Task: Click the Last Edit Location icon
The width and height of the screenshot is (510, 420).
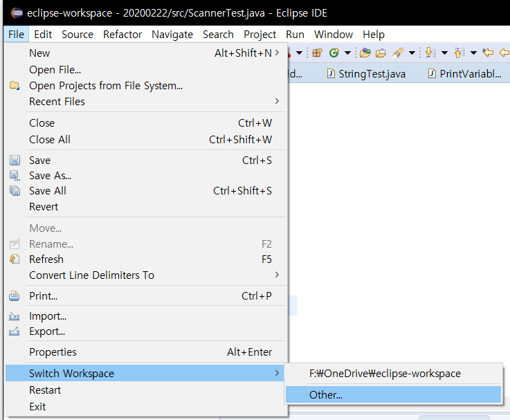Action: (488, 52)
